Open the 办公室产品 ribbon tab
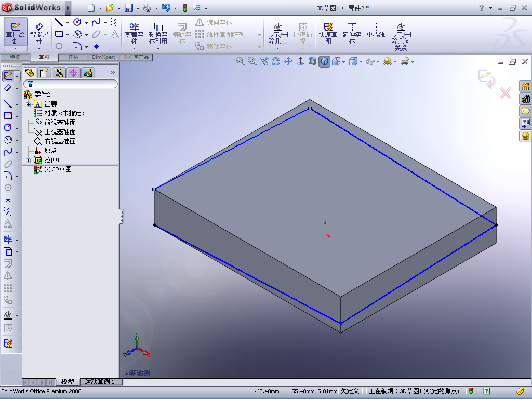The height and width of the screenshot is (399, 532). (136, 57)
